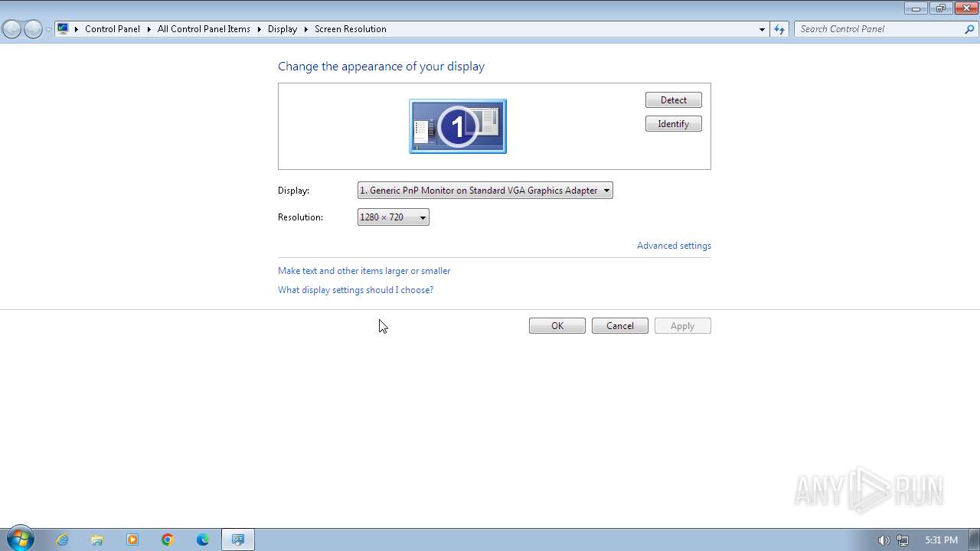Image resolution: width=980 pixels, height=551 pixels.
Task: Select All Control Panel Items breadcrumb
Action: (204, 29)
